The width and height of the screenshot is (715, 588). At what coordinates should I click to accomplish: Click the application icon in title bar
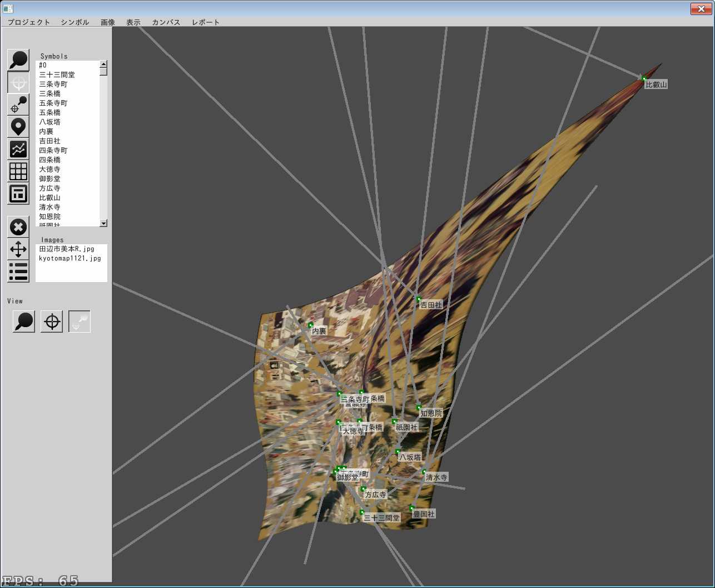click(8, 8)
